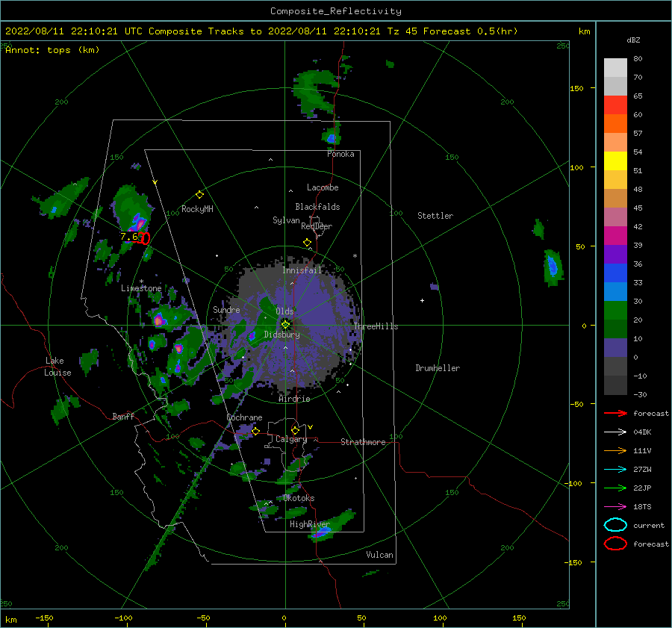Image resolution: width=672 pixels, height=628 pixels.
Task: Click the Annot: tops (km) text
Action: tap(52, 50)
